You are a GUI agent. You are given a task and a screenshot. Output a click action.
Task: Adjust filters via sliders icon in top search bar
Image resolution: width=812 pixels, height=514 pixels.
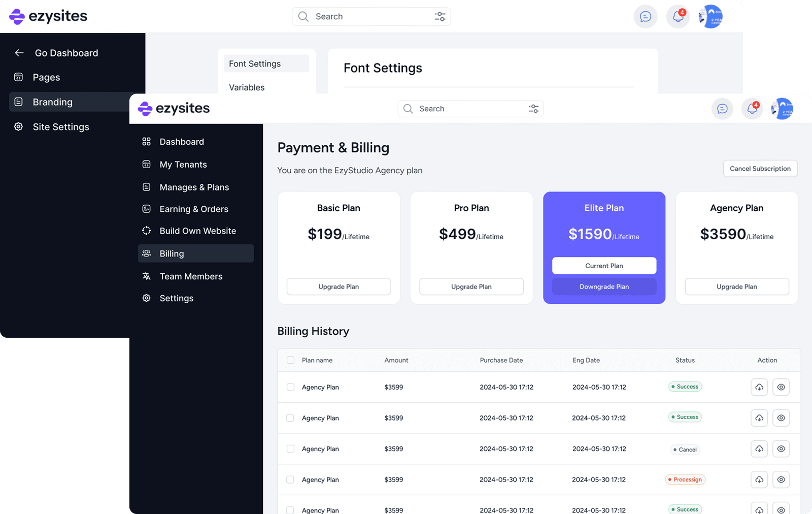(x=439, y=16)
